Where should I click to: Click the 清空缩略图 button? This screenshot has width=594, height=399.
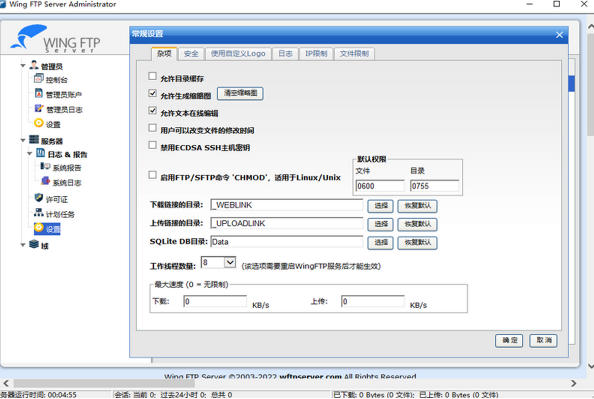[240, 93]
